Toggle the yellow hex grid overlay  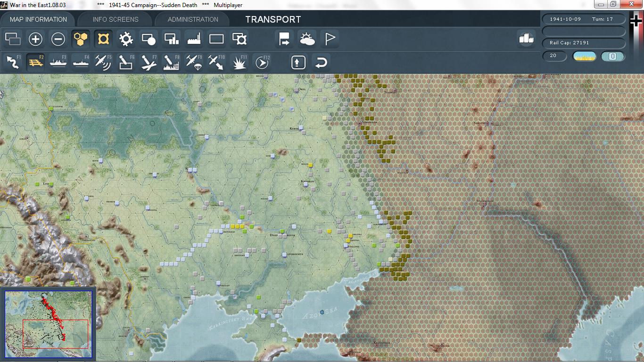coord(81,39)
